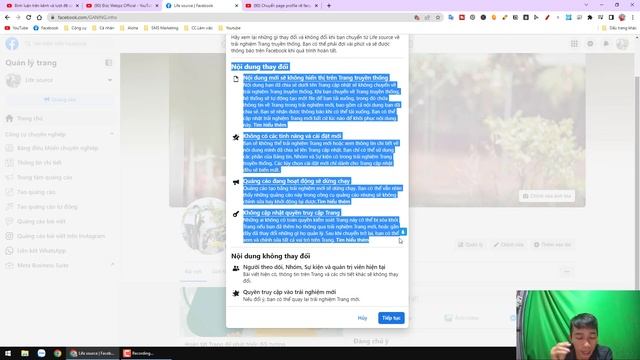Click the Windows Start button
The height and width of the screenshot is (360, 640).
(8, 353)
